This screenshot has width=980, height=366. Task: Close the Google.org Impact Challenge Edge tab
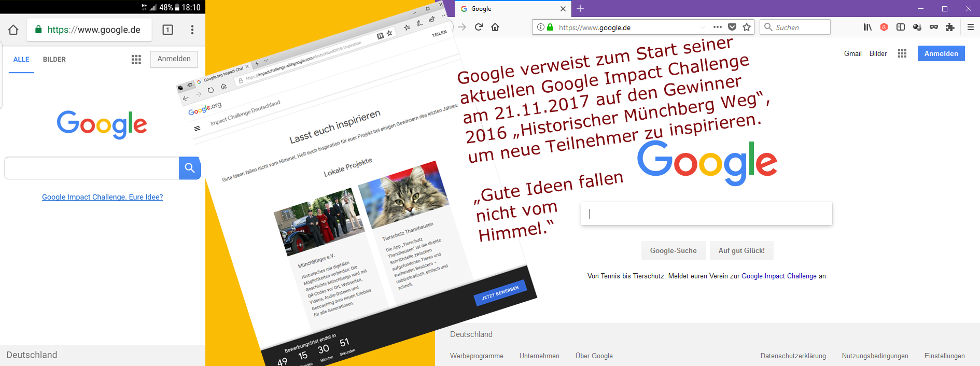pyautogui.click(x=247, y=66)
